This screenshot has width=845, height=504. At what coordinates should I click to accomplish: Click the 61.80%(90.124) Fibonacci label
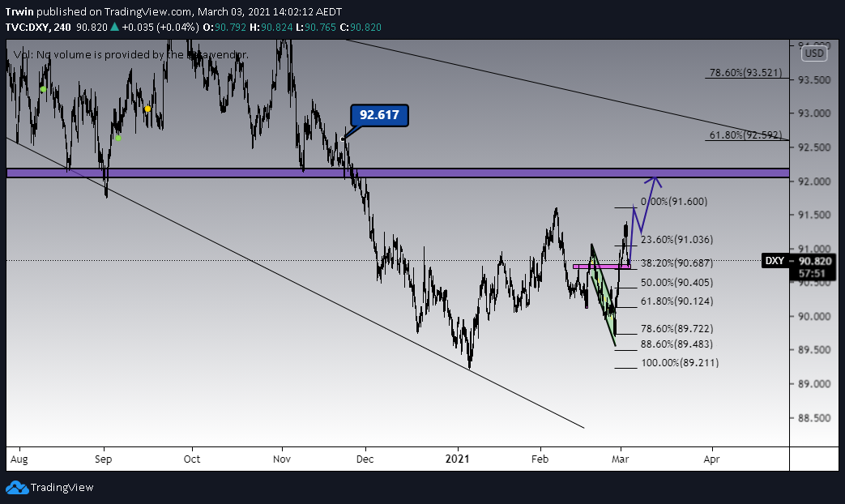(x=676, y=301)
